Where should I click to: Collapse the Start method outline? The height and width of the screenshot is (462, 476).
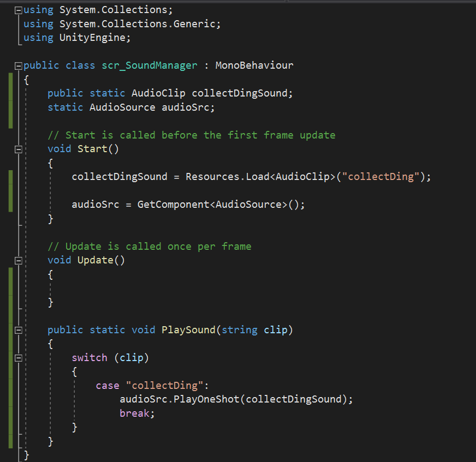(19, 149)
